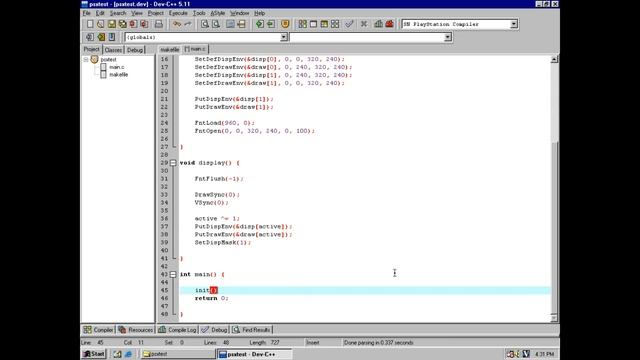Click the Close All toolbar icon
The image size is (640, 360).
144,24
